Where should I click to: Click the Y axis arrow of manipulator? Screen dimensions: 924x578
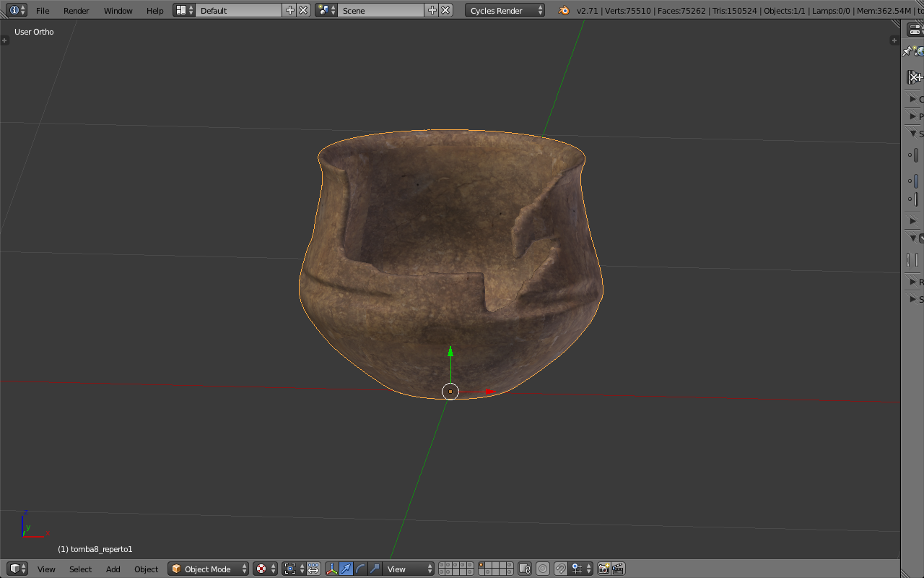click(x=450, y=352)
